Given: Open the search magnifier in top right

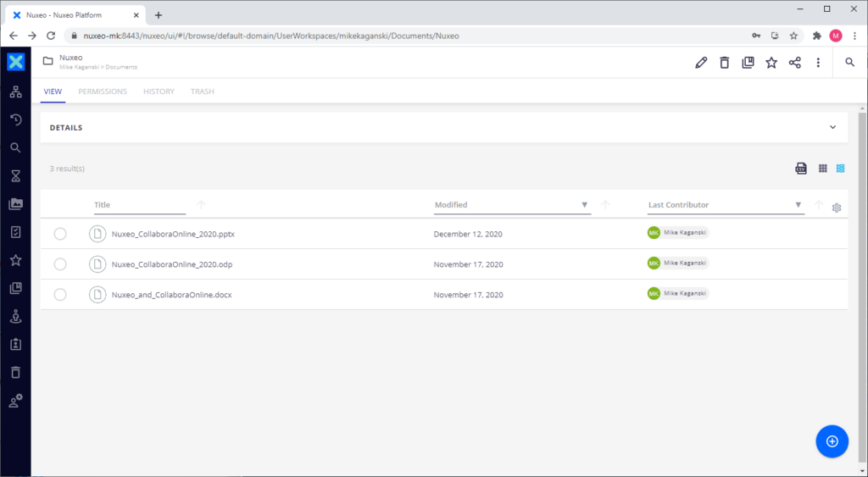Looking at the screenshot, I should (x=849, y=63).
